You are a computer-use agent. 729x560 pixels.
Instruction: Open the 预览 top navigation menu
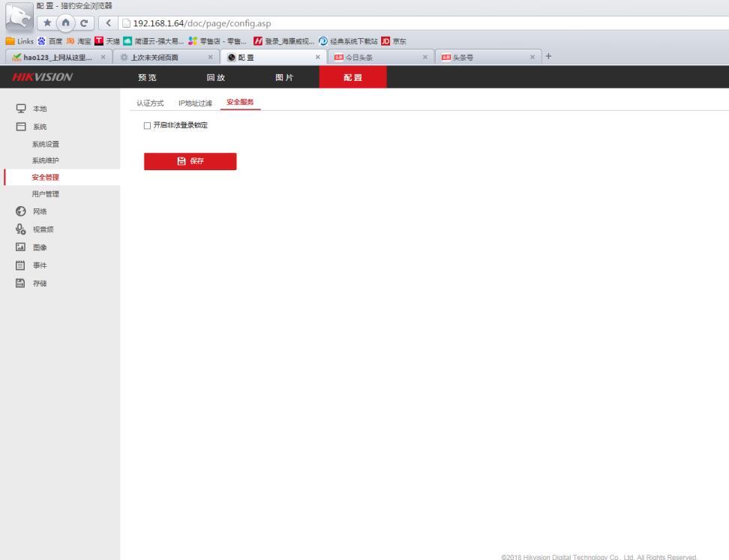pyautogui.click(x=148, y=77)
